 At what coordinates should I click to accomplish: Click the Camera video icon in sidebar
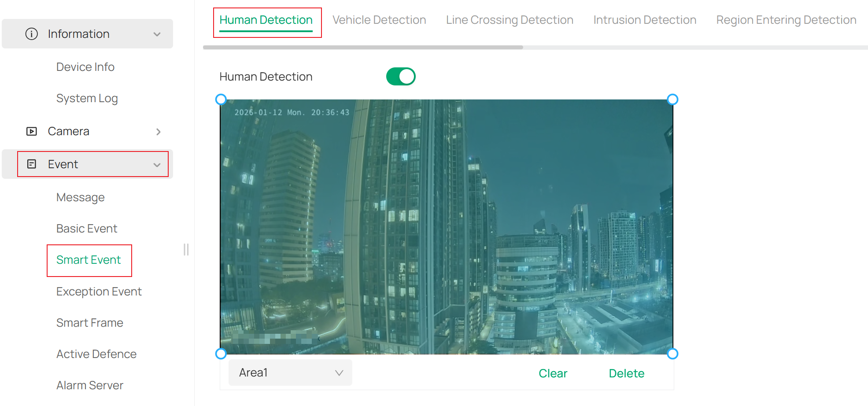32,131
